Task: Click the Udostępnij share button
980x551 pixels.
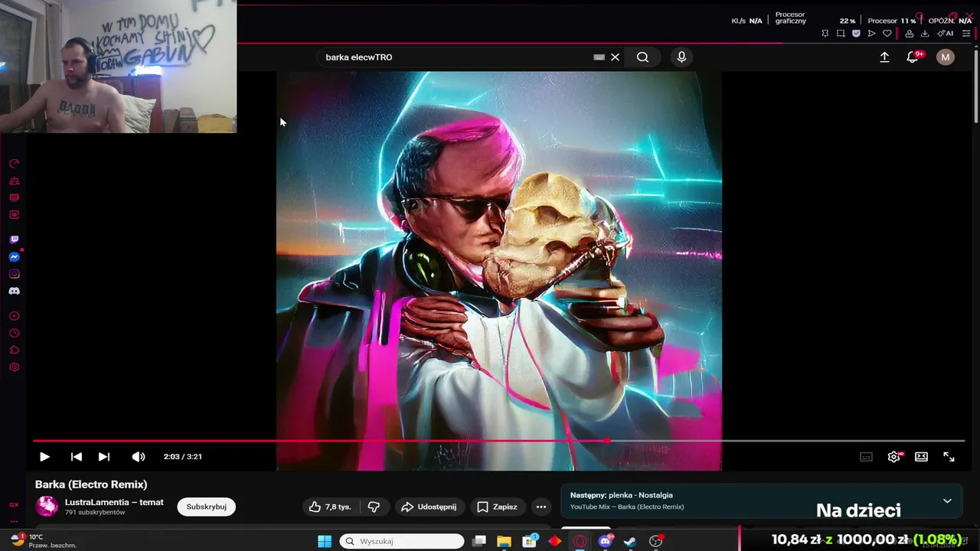Action: [x=429, y=507]
